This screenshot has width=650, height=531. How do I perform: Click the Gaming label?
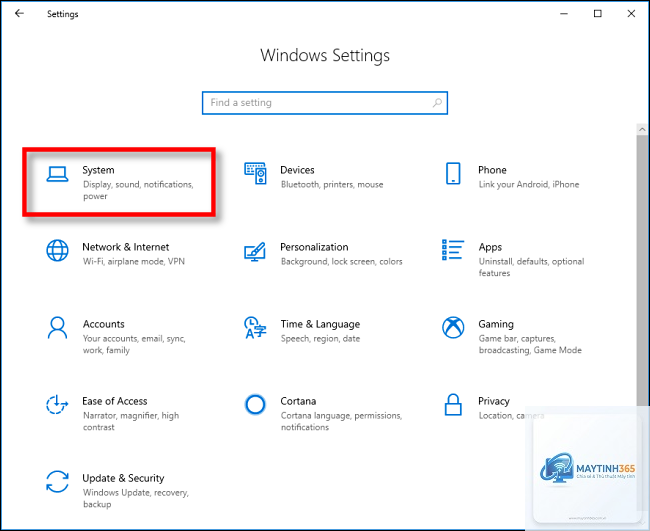[496, 324]
